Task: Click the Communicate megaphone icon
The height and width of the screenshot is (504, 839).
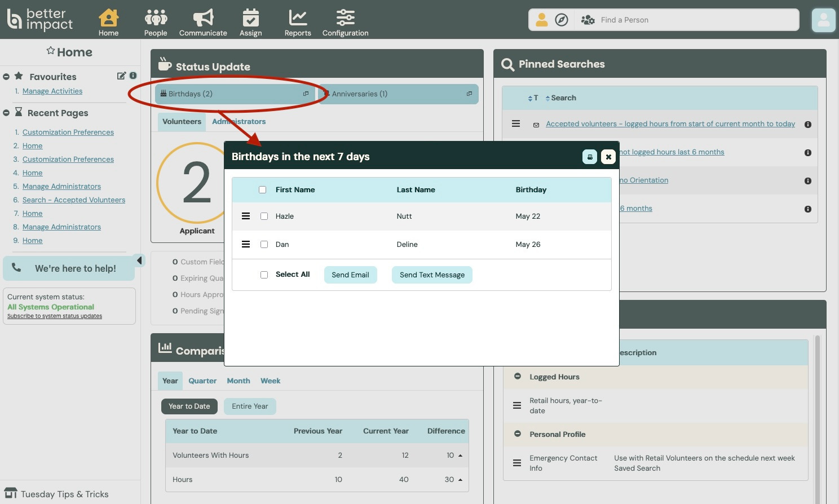Action: pyautogui.click(x=203, y=19)
